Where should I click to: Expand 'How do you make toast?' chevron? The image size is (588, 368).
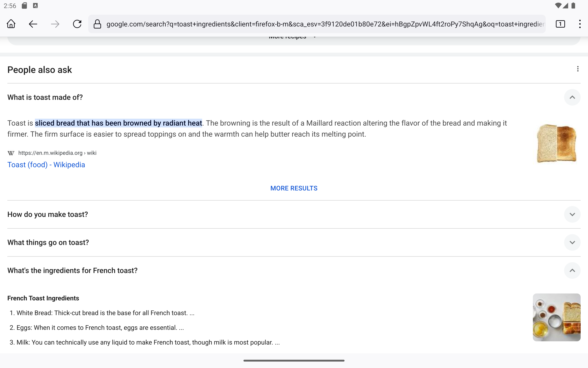[x=572, y=214]
